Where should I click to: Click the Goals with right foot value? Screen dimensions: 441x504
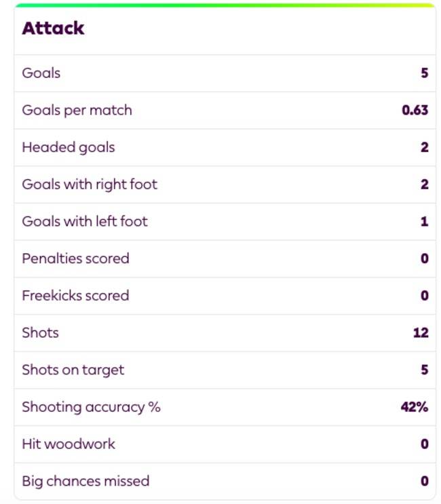coord(425,185)
